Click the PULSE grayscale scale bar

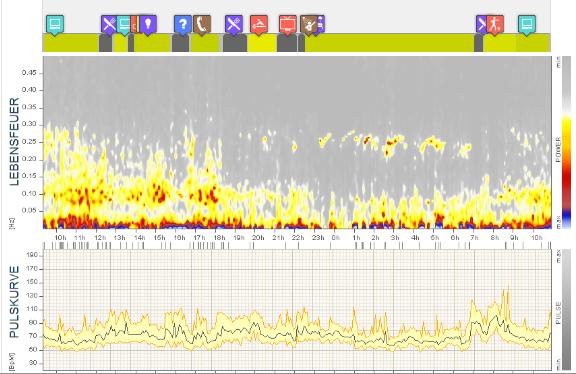click(566, 309)
